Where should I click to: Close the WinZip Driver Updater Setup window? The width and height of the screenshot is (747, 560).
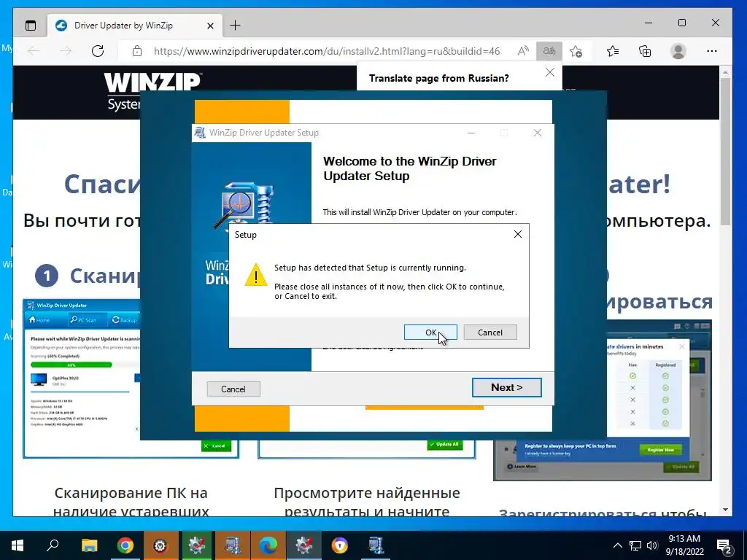point(538,133)
